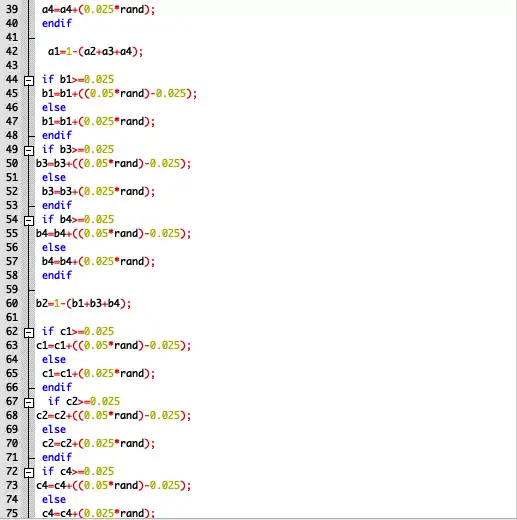Place cursor in a1=1-(a2+a3+a4) line
Screen dimensions: 517x520
pos(95,51)
